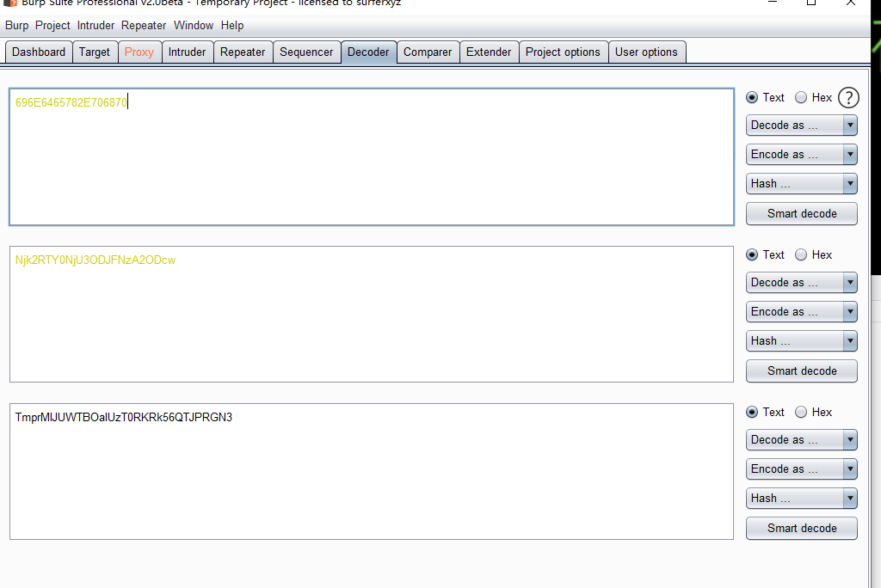Switch to the Comparer tab
This screenshot has height=588, width=881.
pyautogui.click(x=428, y=52)
